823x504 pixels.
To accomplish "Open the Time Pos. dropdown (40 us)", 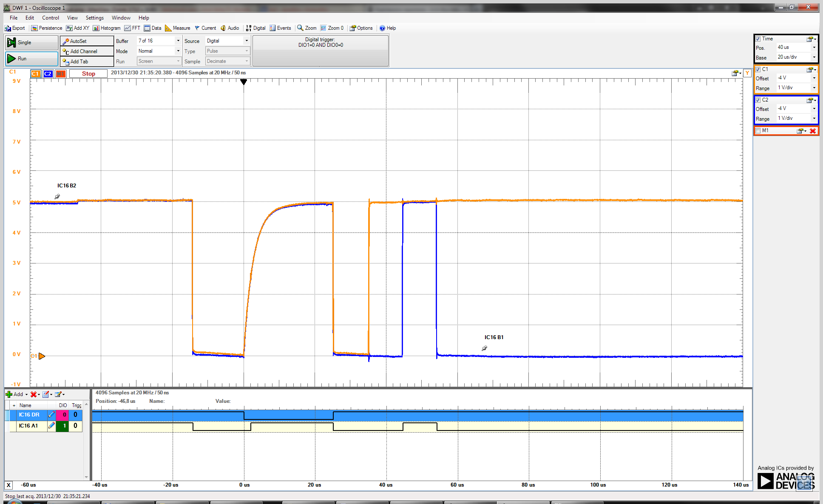I will pos(796,47).
